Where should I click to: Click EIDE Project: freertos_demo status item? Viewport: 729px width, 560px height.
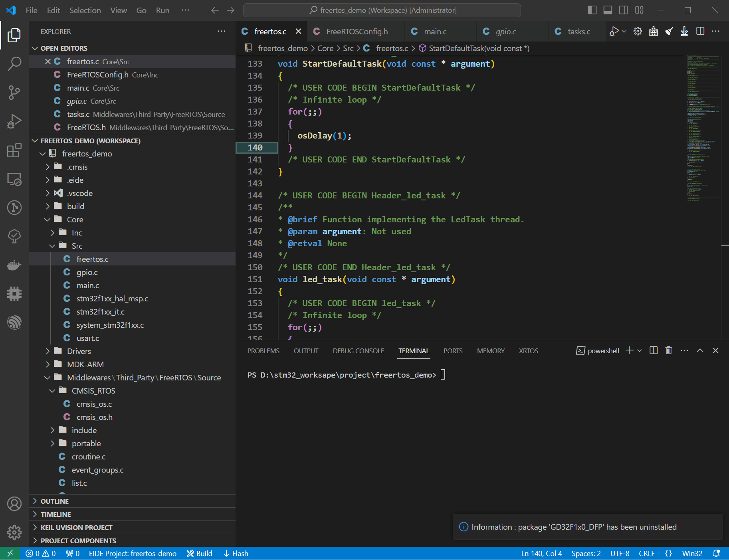133,553
